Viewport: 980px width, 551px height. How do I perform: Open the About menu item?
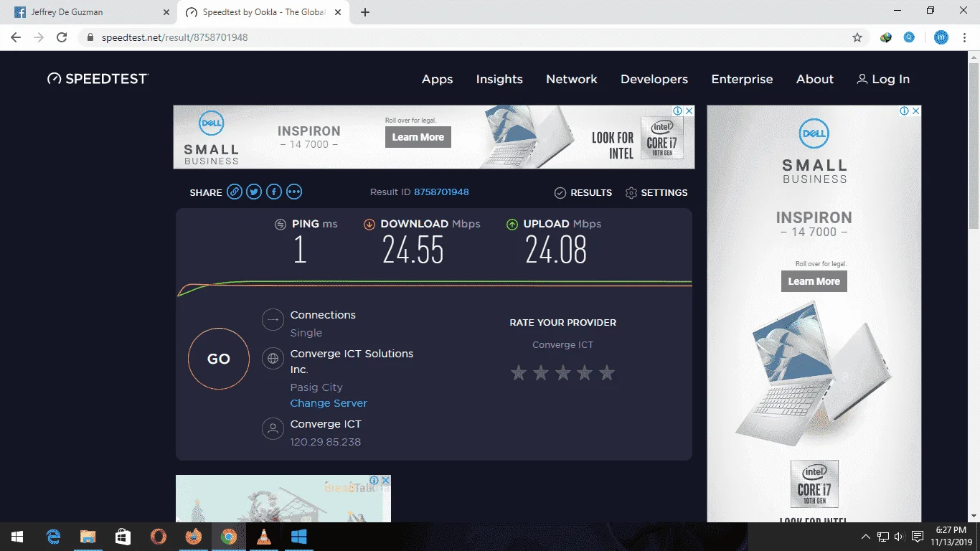815,80
